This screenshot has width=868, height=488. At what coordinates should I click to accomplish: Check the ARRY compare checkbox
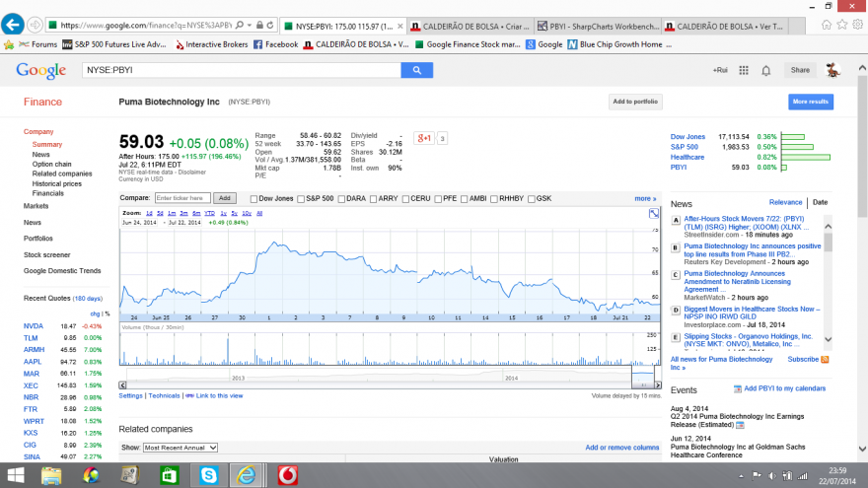click(373, 198)
